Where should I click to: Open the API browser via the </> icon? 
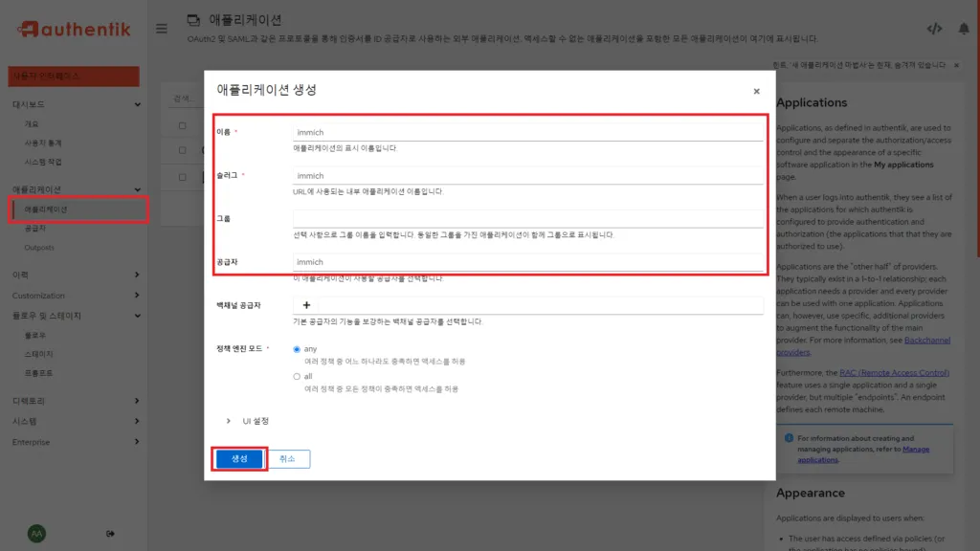click(x=935, y=29)
